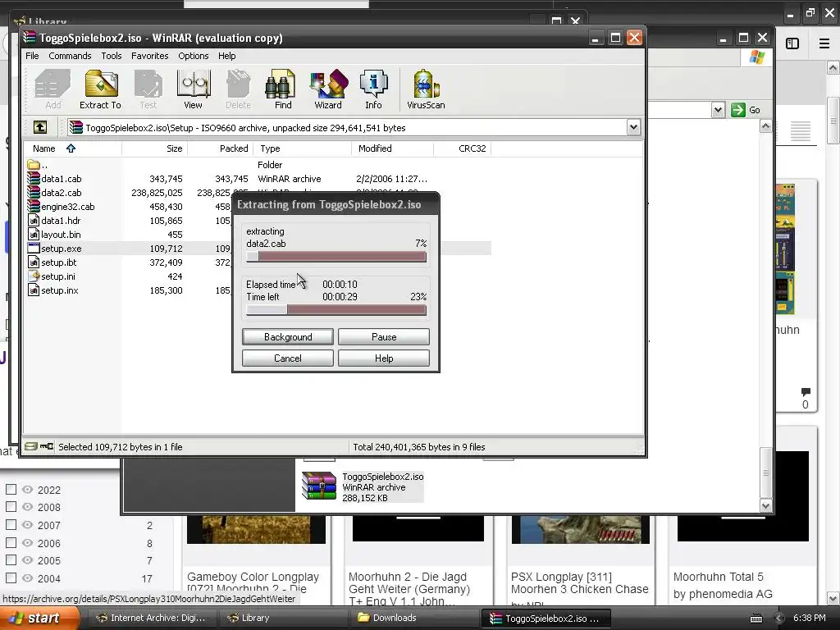Sort by Modified column header
This screenshot has width=840, height=630.
click(392, 148)
